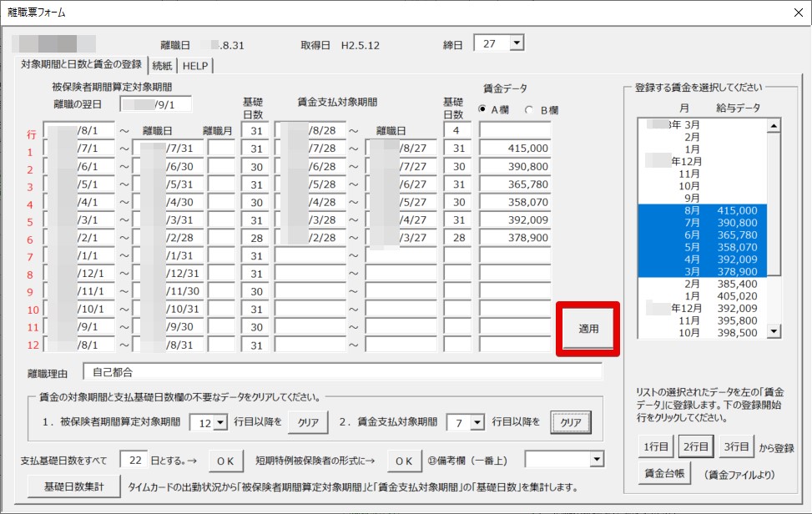
Task: Open the ⑬備考欄 dropdown
Action: [597, 459]
